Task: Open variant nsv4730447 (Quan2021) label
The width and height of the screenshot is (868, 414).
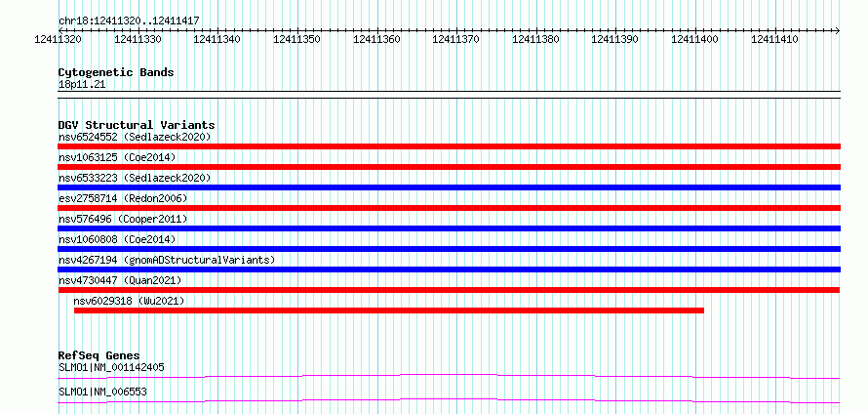Action: [120, 280]
